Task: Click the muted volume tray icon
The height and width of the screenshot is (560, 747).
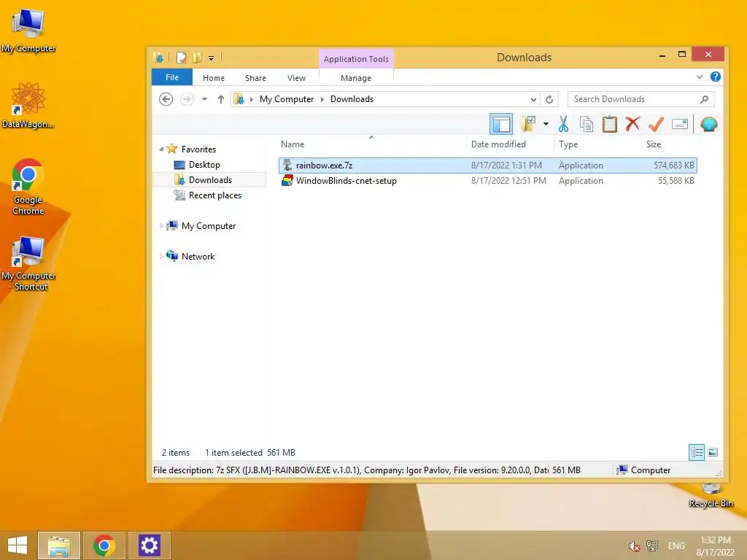Action: point(634,546)
